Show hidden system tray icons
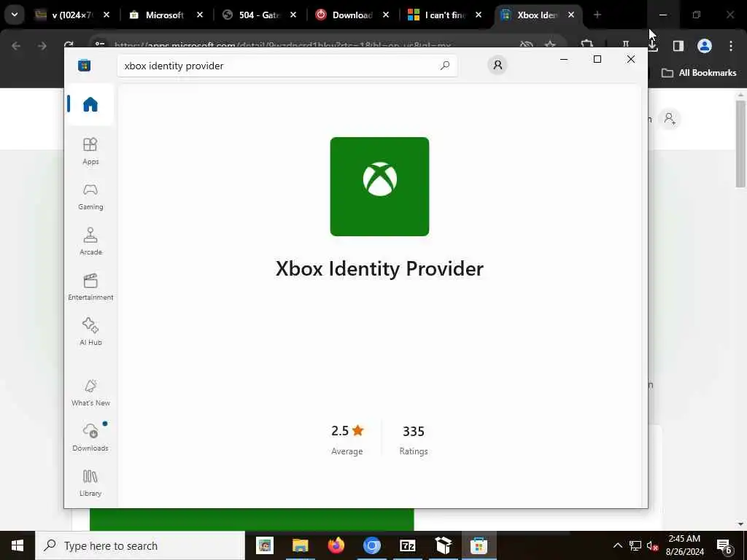 tap(617, 545)
